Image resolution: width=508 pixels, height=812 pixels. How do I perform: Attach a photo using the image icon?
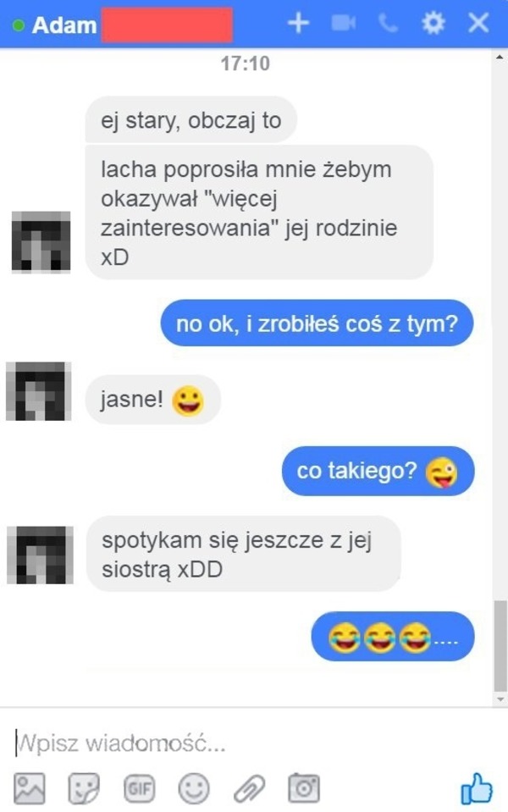click(29, 788)
